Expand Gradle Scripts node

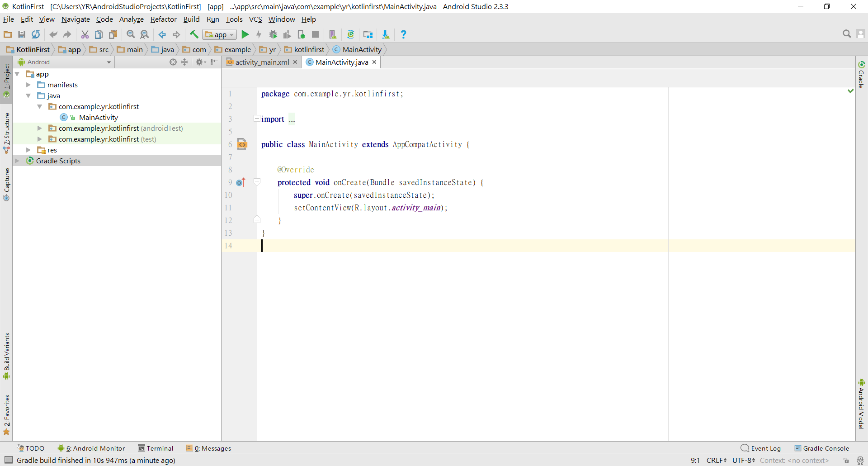click(x=18, y=161)
